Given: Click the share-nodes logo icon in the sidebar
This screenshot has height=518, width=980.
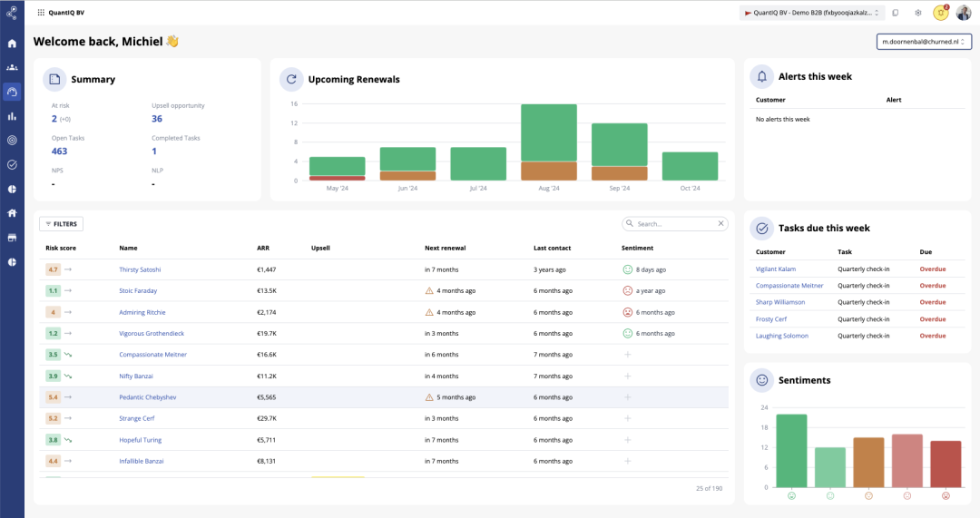Looking at the screenshot, I should click(12, 12).
